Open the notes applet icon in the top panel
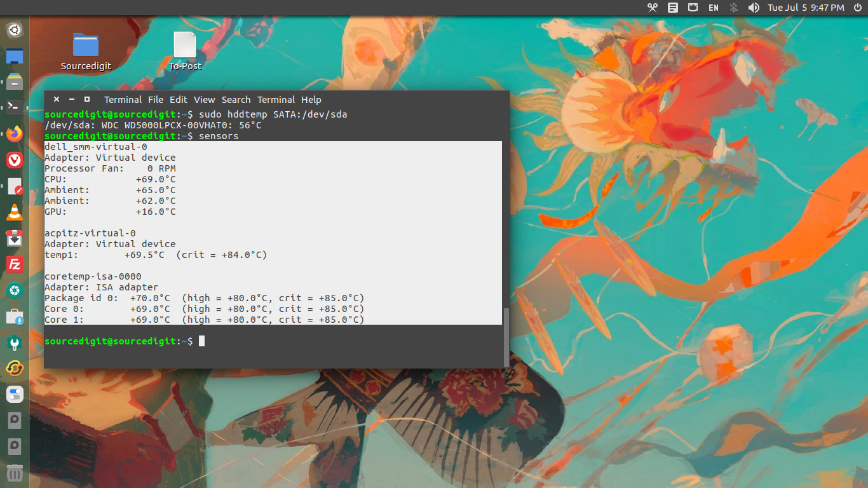Screen dimensions: 868x488 (x=672, y=8)
